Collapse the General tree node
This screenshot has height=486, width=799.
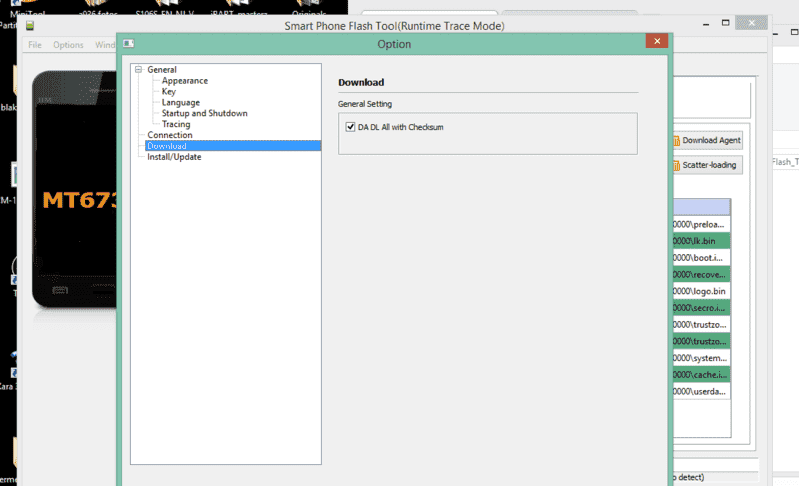[138, 70]
